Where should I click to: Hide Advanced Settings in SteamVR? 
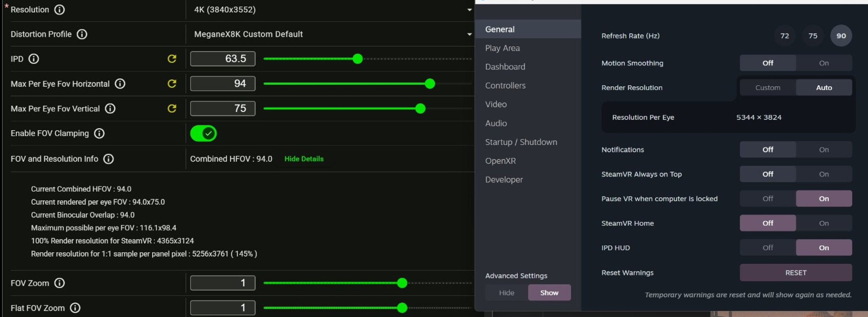point(507,293)
